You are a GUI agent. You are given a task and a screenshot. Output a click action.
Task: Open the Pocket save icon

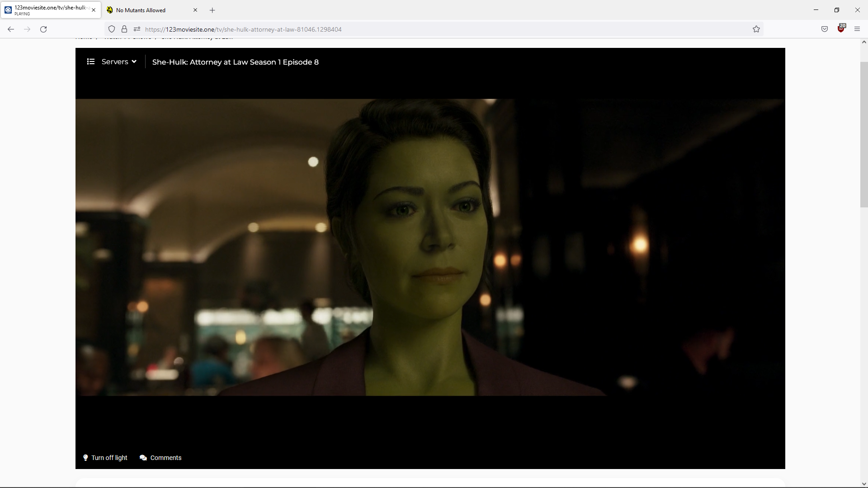[825, 29]
